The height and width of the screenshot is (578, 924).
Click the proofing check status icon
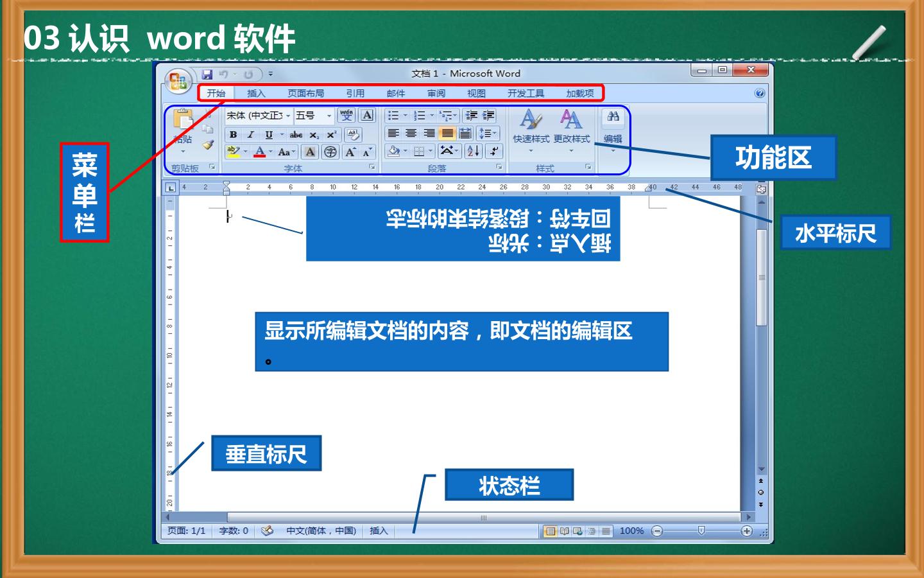[268, 530]
